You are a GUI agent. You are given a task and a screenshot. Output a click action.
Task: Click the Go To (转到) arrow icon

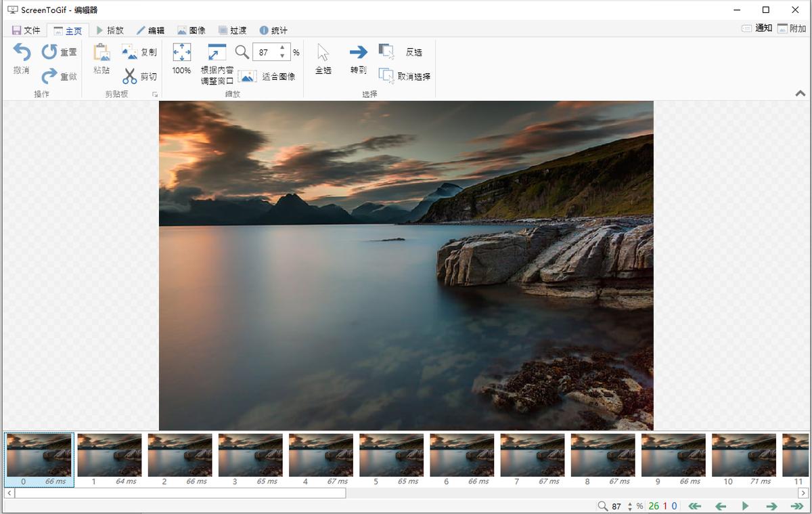[x=359, y=53]
